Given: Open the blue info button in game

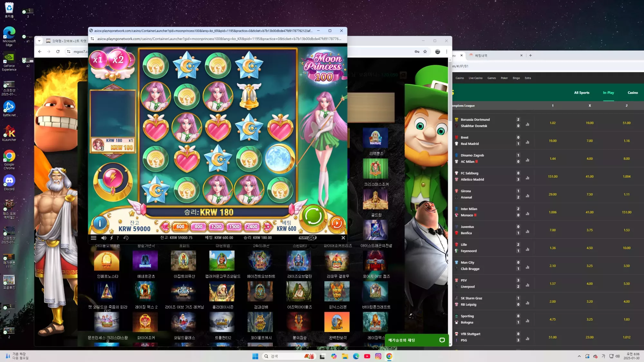Looking at the screenshot, I should (100, 223).
